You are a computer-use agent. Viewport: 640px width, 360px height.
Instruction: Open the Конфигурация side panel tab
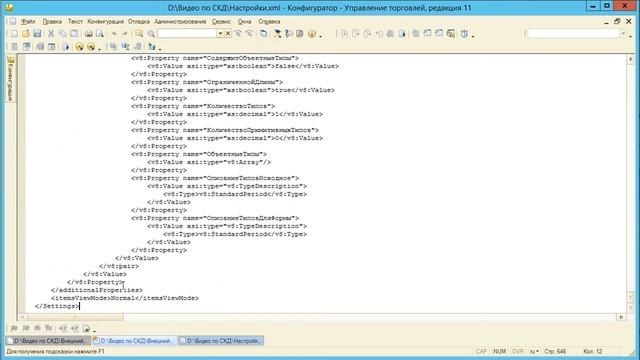click(x=11, y=79)
